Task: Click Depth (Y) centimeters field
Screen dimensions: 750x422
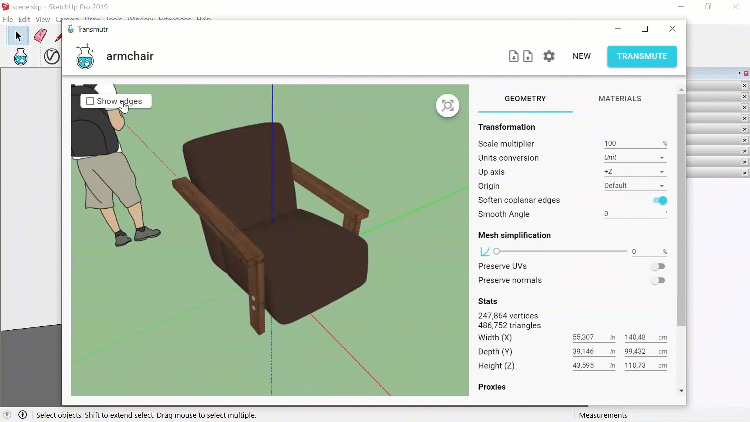Action: pos(645,352)
